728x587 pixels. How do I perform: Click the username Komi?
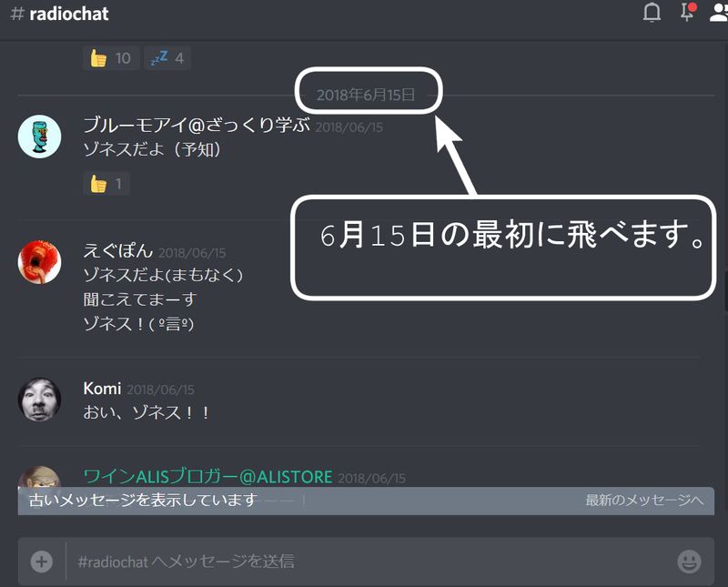pos(102,389)
